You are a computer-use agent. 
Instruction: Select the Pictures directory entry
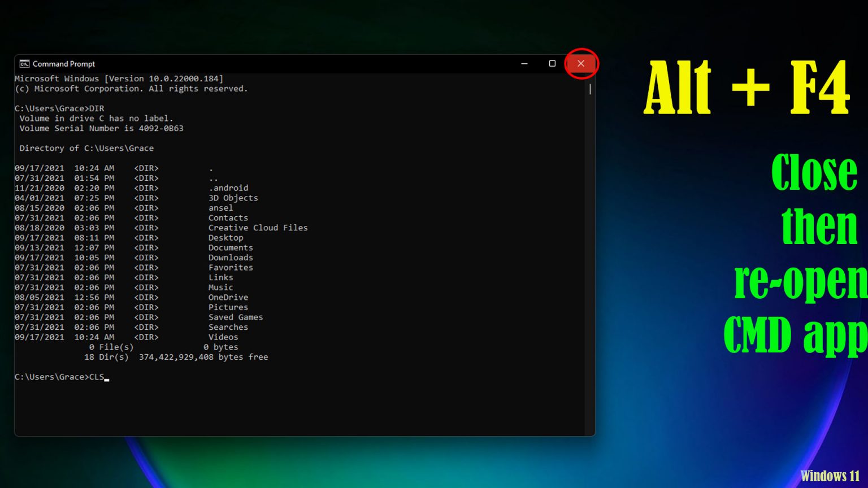click(x=228, y=307)
